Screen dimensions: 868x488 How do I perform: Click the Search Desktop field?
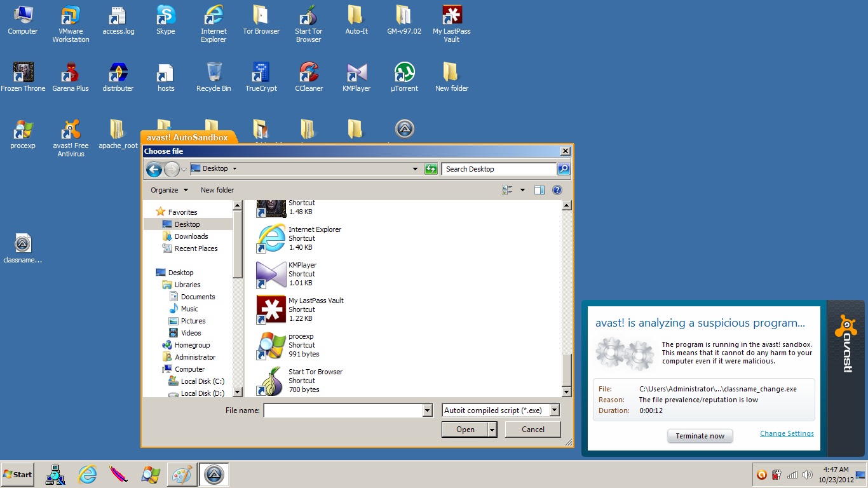(x=499, y=169)
